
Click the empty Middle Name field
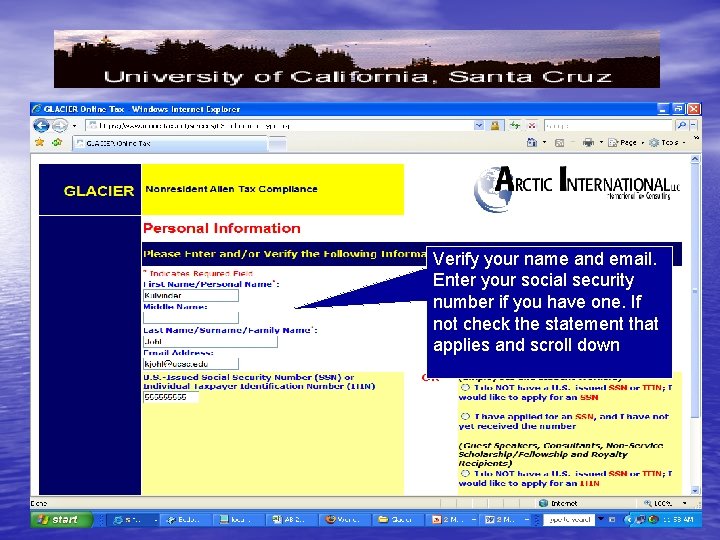point(191,318)
